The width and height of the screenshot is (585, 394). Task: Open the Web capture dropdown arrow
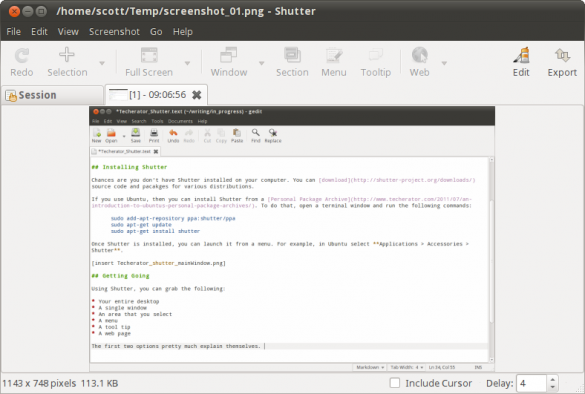coord(444,63)
